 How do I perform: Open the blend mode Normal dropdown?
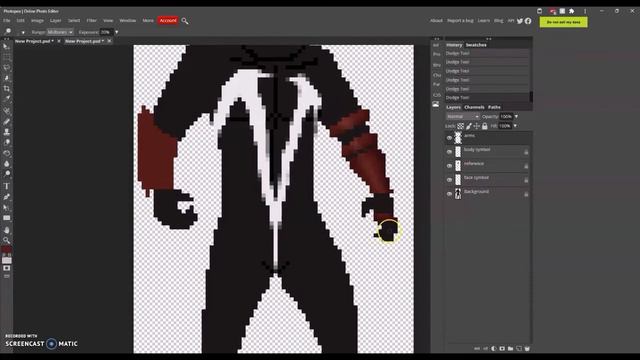pyautogui.click(x=462, y=117)
